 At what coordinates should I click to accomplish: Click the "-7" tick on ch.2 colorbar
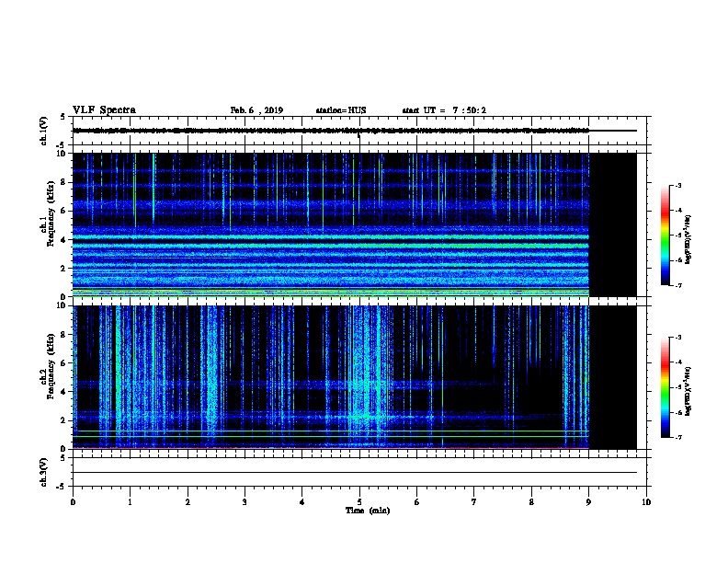pyautogui.click(x=678, y=438)
